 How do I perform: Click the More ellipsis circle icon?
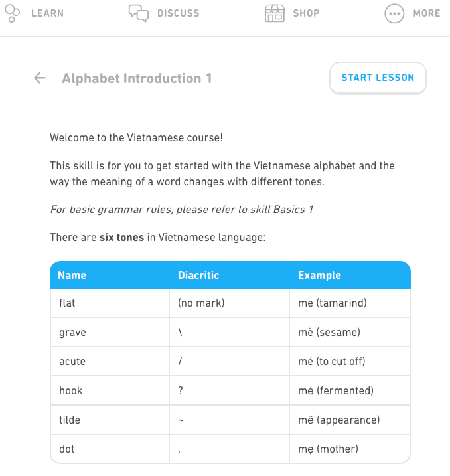(x=394, y=13)
